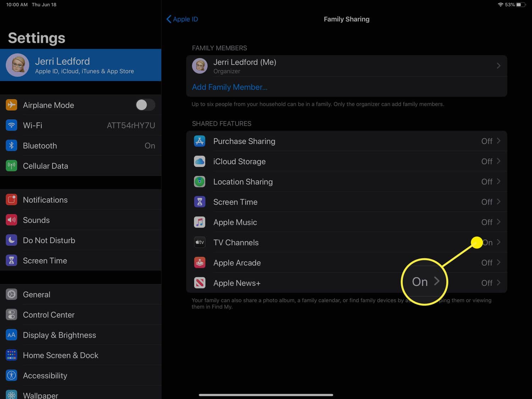
Task: Tap the Shared Features Screen Time icon
Action: click(x=200, y=202)
